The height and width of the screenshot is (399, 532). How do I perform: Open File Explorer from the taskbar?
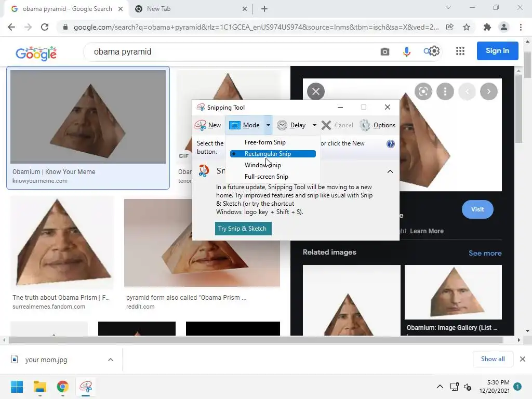(39, 387)
